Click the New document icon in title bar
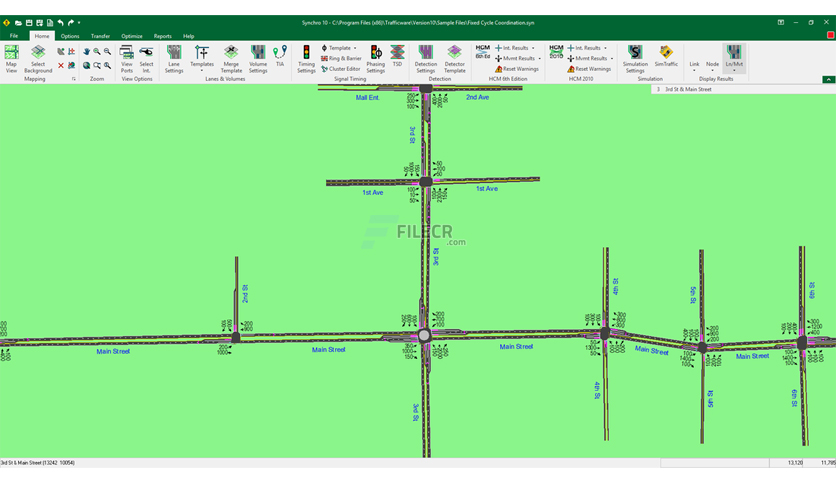The image size is (836, 484). [x=50, y=23]
